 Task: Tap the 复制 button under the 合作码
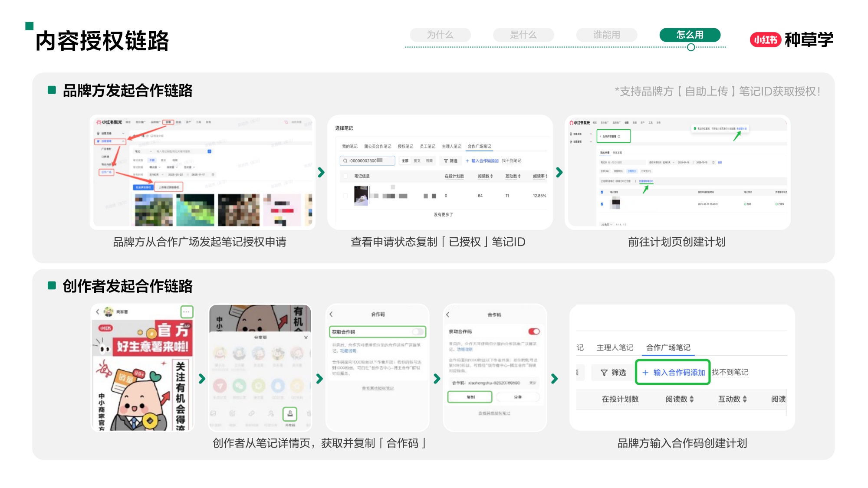(x=470, y=397)
